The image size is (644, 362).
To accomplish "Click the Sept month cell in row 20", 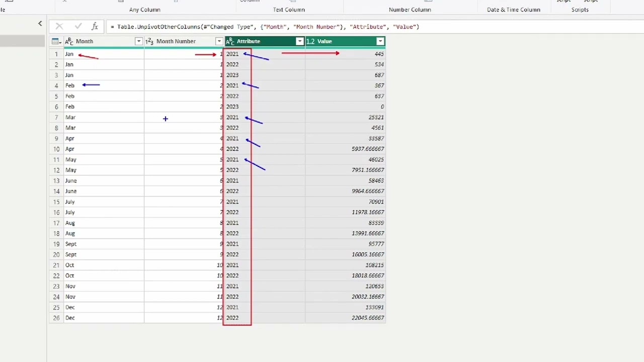I will (104, 254).
